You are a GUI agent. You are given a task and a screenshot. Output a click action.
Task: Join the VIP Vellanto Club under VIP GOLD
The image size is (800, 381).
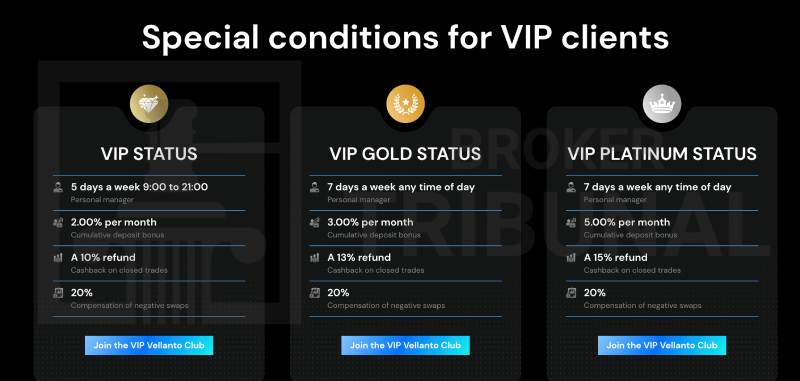pyautogui.click(x=406, y=345)
